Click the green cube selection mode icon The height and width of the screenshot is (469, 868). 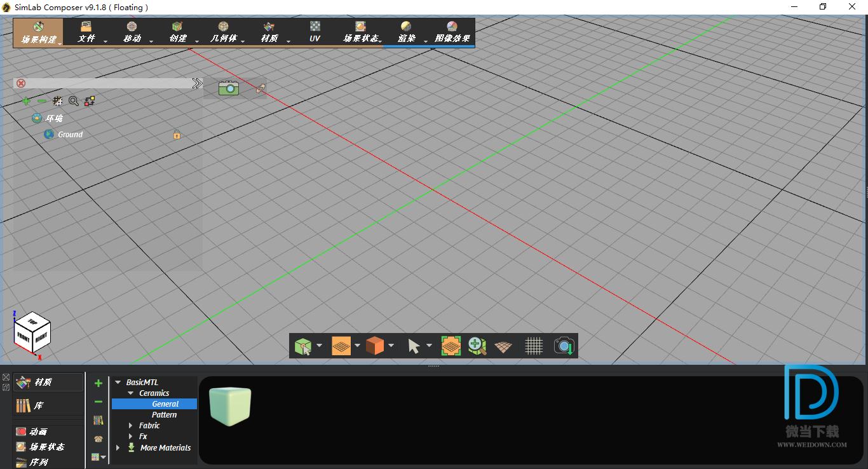(303, 346)
